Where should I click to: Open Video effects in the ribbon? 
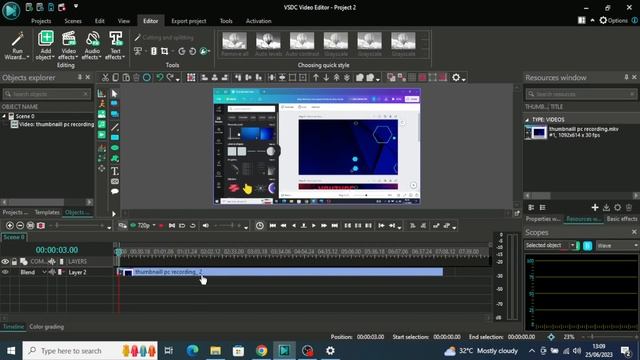(68, 45)
